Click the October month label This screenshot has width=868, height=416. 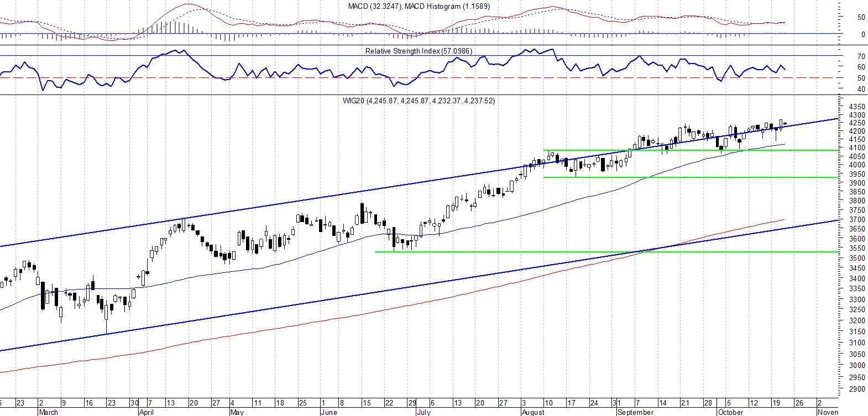tap(730, 412)
